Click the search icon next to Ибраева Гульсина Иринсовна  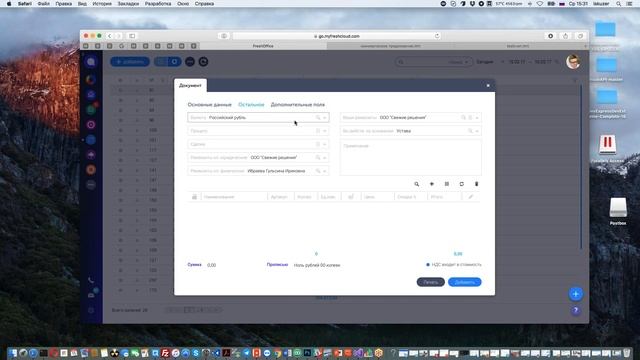point(318,171)
